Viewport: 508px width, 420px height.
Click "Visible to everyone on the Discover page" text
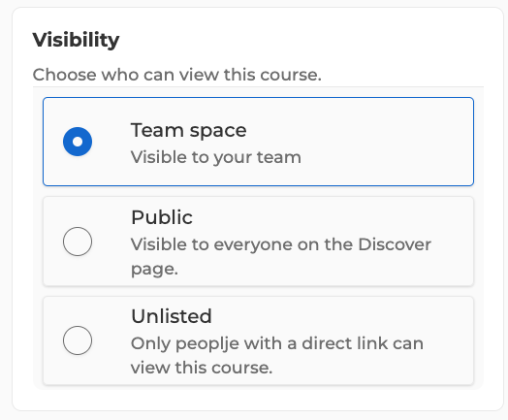point(281,256)
